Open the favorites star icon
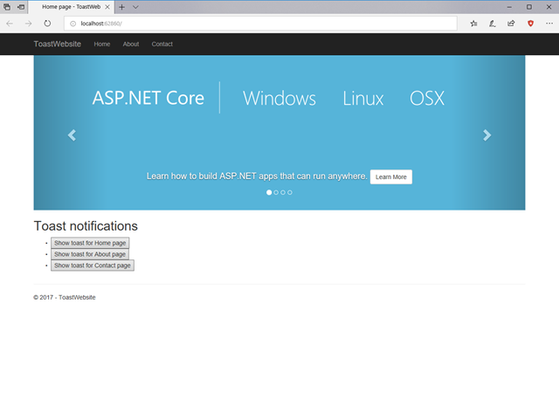The height and width of the screenshot is (400, 559). click(473, 24)
